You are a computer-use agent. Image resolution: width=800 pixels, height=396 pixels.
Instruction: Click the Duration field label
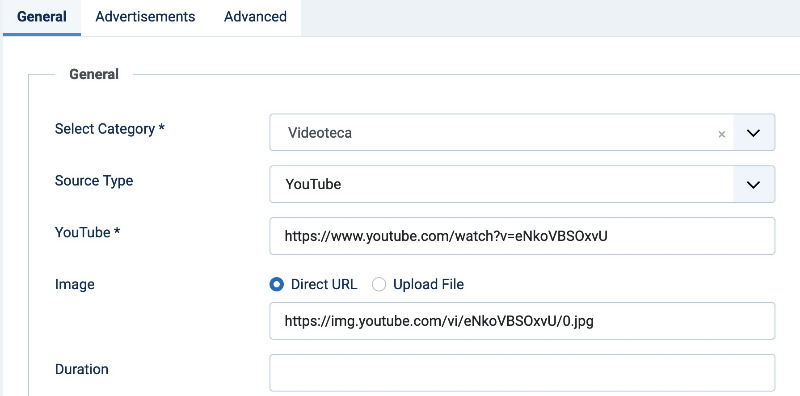tap(82, 369)
